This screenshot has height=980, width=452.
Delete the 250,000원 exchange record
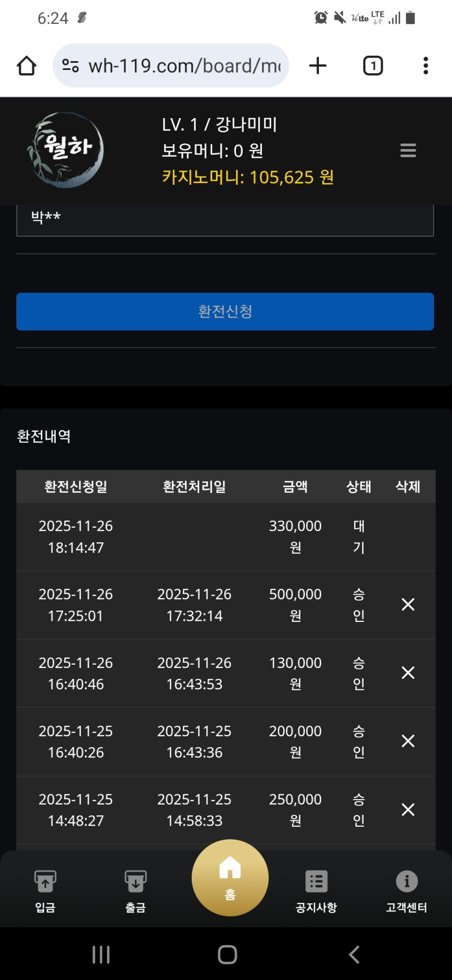[x=408, y=809]
